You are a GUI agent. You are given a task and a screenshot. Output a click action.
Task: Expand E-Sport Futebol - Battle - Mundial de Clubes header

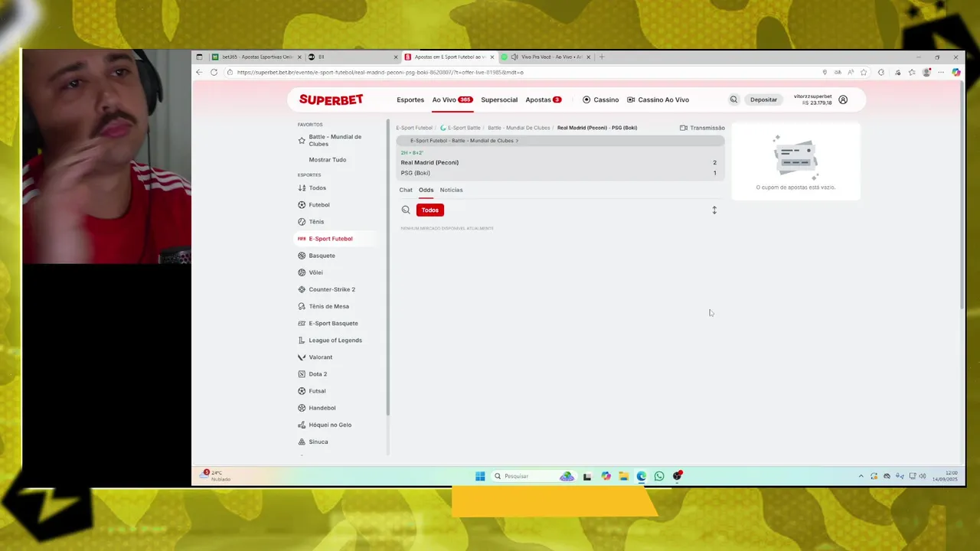560,141
